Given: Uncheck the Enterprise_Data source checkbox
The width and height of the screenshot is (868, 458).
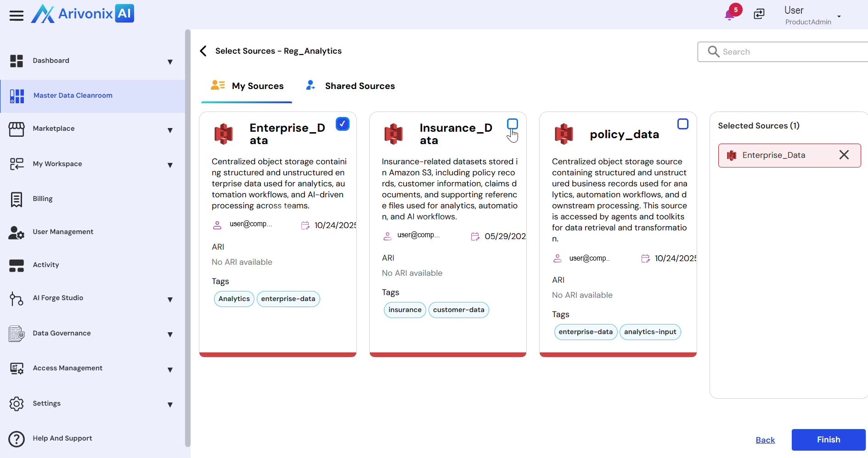Looking at the screenshot, I should coord(342,124).
